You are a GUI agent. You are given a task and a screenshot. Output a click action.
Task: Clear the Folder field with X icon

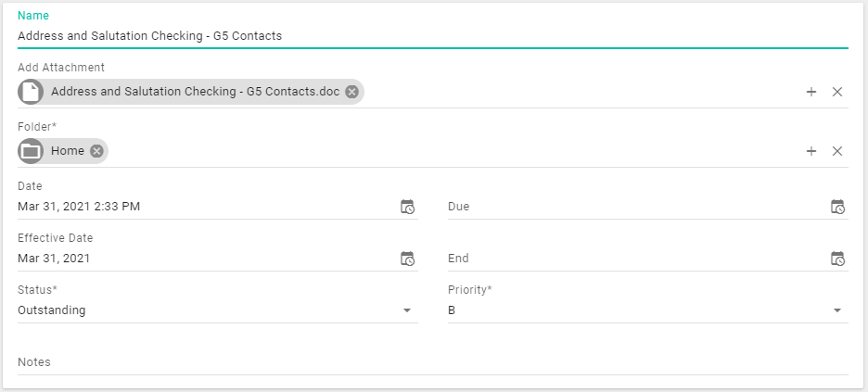[837, 151]
